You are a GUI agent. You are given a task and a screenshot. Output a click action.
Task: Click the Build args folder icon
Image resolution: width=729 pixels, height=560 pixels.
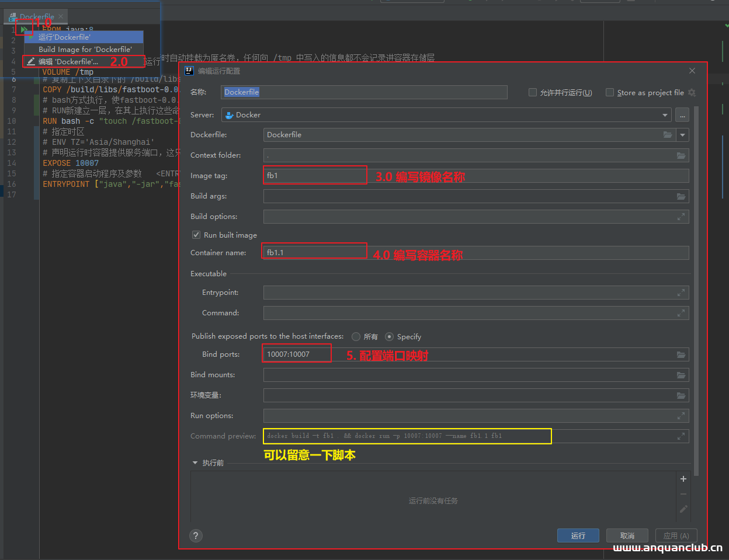pyautogui.click(x=681, y=196)
